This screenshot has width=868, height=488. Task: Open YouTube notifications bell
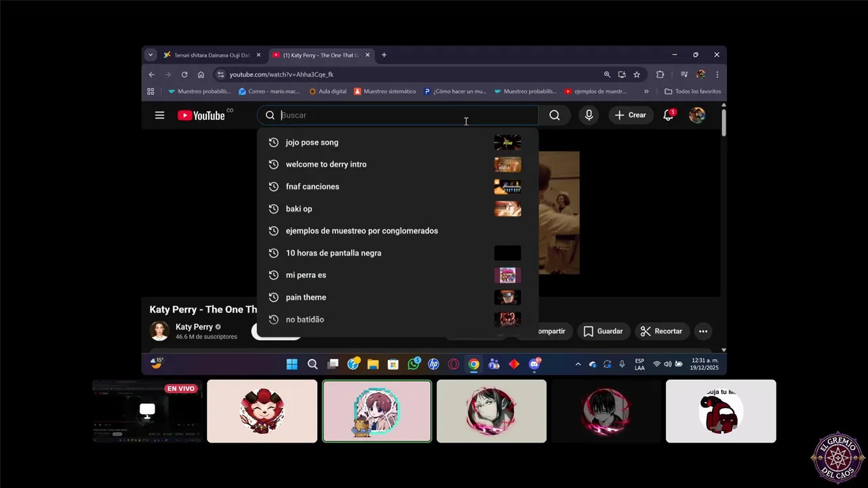(668, 115)
